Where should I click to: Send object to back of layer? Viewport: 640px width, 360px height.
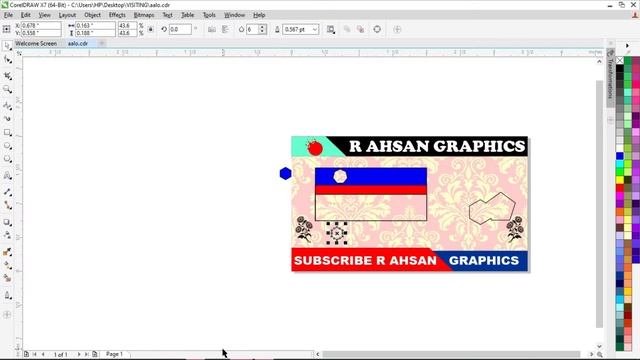360,29
